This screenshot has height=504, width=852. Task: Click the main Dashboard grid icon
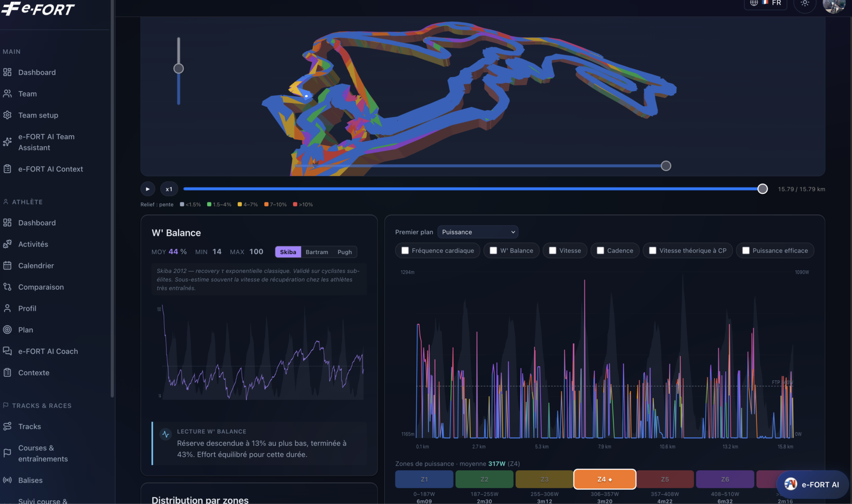tap(7, 72)
